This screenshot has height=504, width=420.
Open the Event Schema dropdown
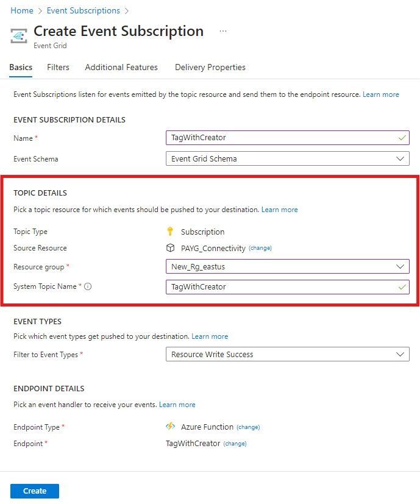tap(288, 158)
